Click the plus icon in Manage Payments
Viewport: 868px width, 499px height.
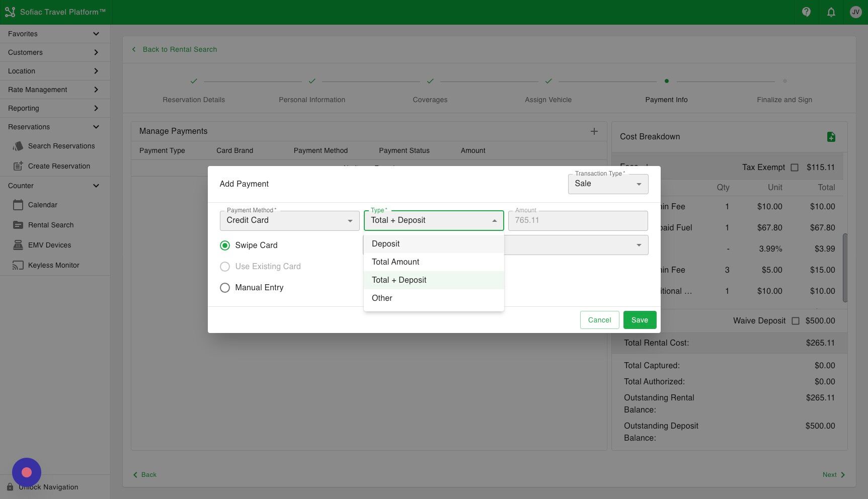coord(594,131)
